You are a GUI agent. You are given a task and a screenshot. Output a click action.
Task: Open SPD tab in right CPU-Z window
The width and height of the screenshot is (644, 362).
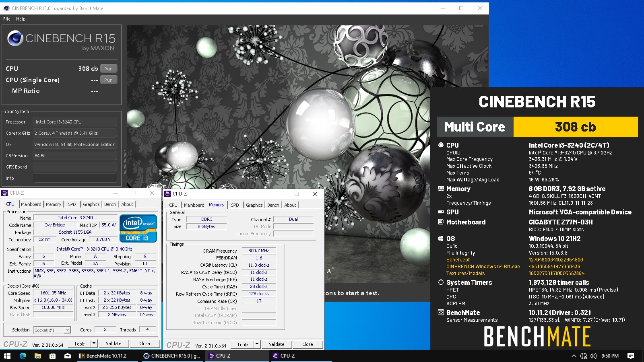(235, 205)
